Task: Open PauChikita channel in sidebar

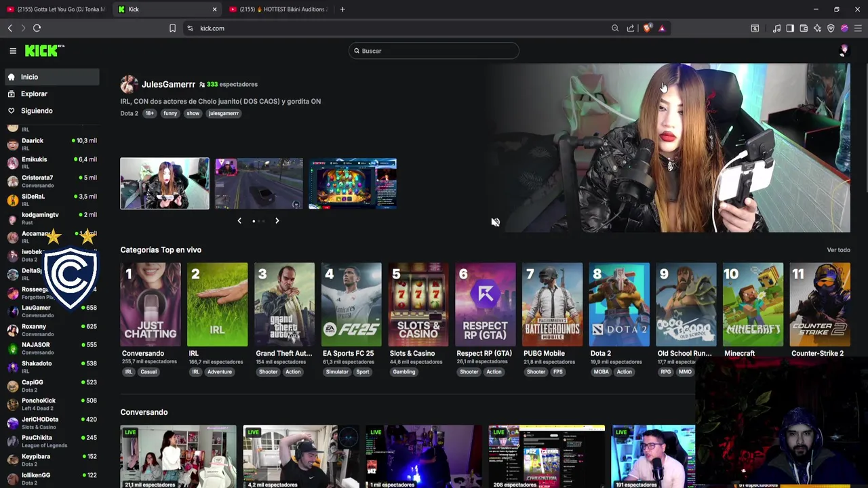Action: pos(52,441)
